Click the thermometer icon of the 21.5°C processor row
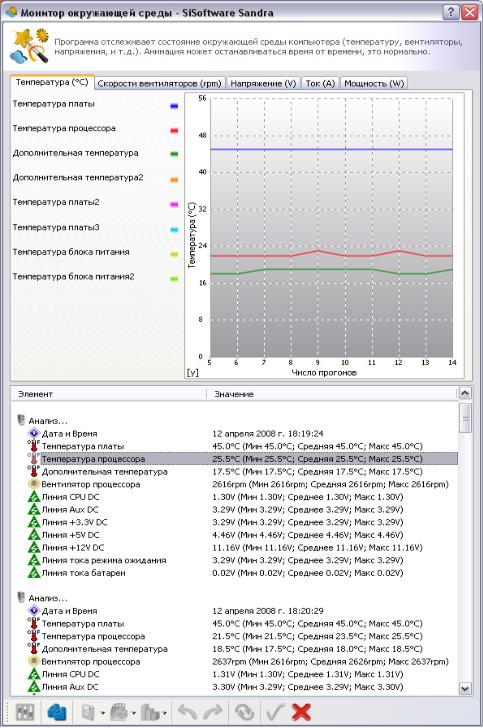Image resolution: width=483 pixels, height=728 pixels. pos(33,636)
